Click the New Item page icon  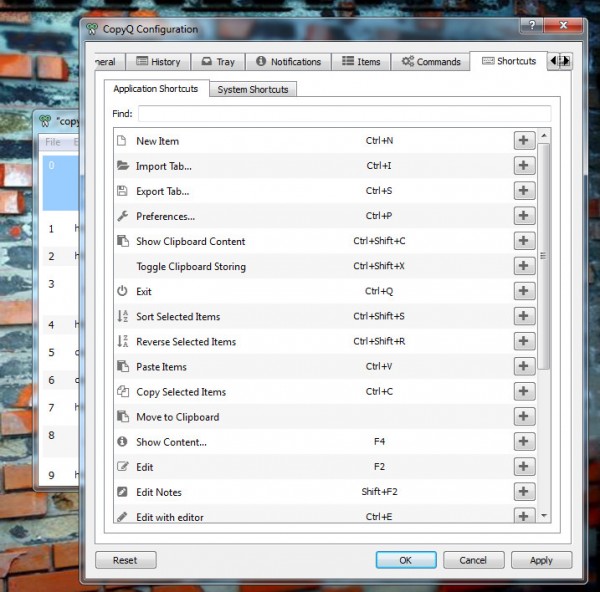point(122,140)
